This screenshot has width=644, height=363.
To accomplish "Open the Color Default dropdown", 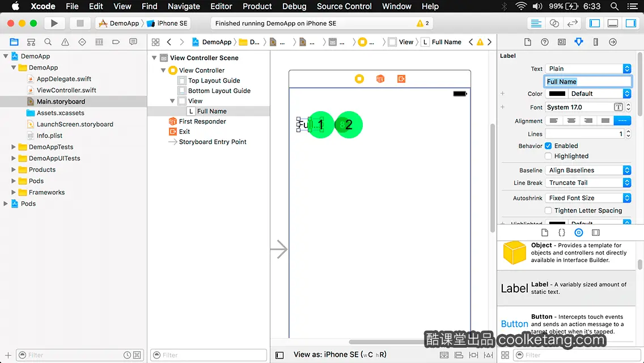I will [x=599, y=94].
